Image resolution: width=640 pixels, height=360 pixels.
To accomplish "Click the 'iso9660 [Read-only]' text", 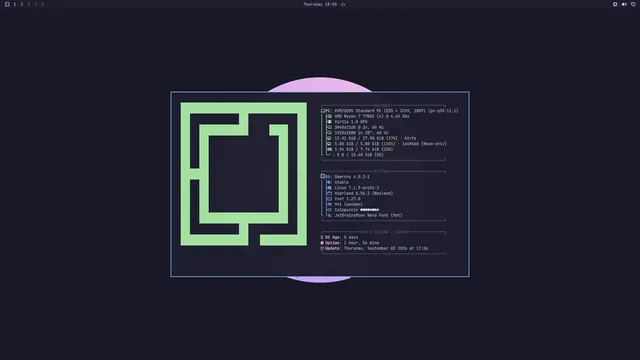I will point(424,144).
